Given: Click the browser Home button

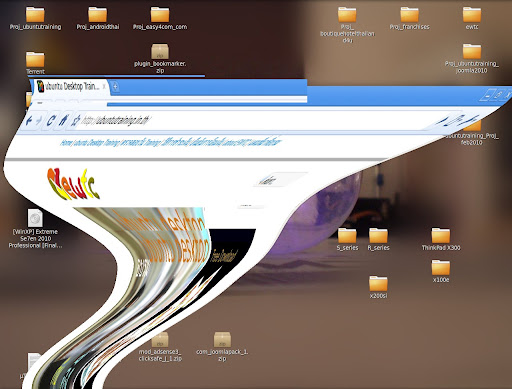Looking at the screenshot, I should [63, 120].
